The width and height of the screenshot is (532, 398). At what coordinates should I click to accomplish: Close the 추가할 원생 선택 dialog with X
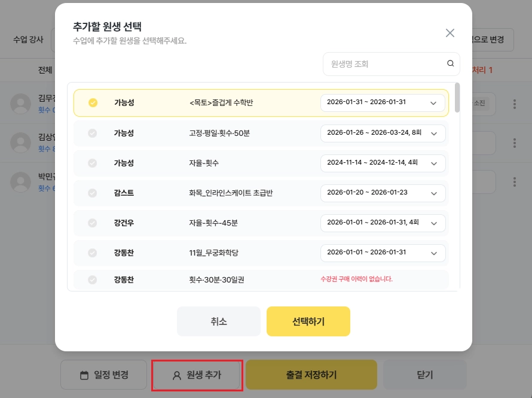[450, 33]
